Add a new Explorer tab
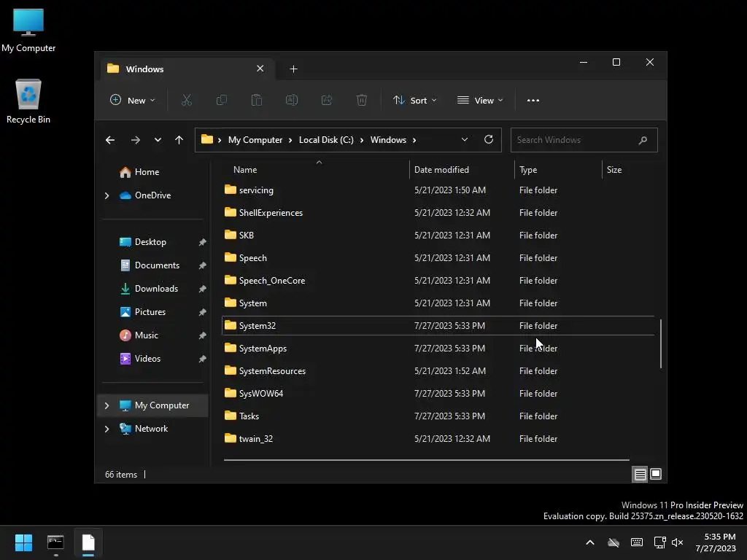The height and width of the screenshot is (560, 747). pyautogui.click(x=293, y=69)
